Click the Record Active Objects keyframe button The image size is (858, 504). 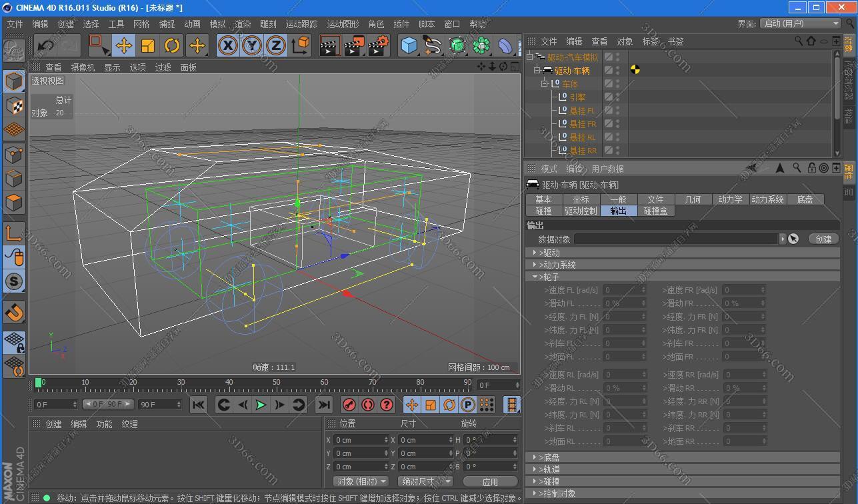pos(349,405)
